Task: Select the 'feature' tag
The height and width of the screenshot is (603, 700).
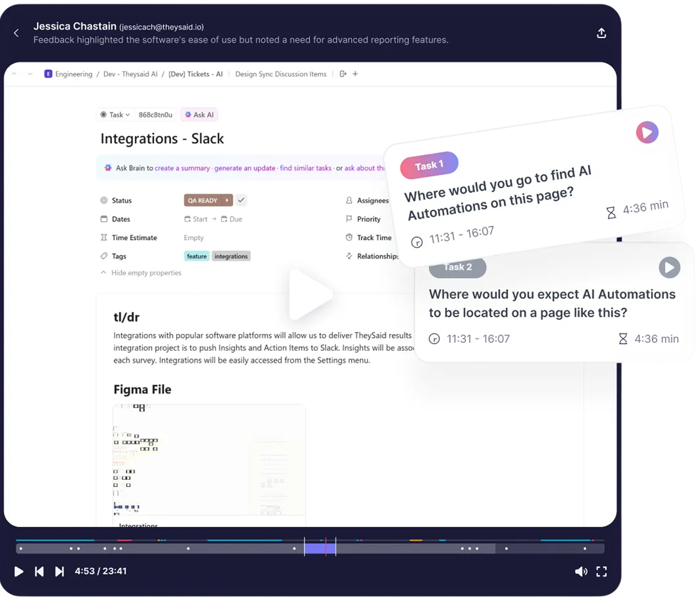Action: 197,256
